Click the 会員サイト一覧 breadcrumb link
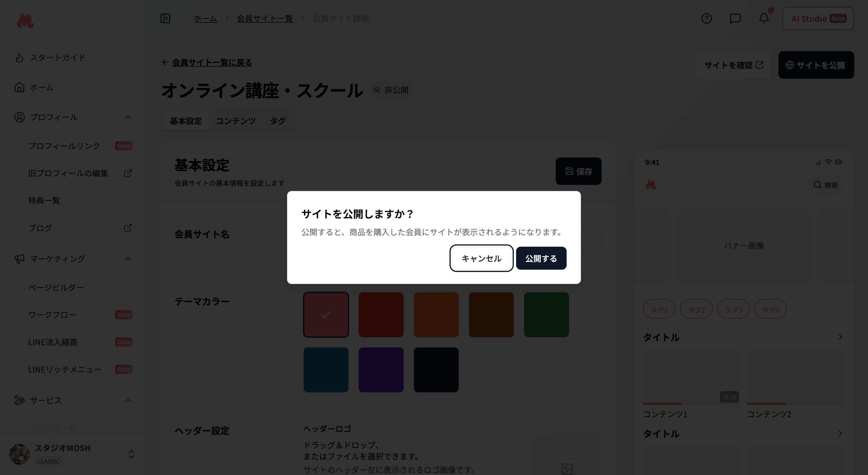This screenshot has height=475, width=868. point(265,19)
